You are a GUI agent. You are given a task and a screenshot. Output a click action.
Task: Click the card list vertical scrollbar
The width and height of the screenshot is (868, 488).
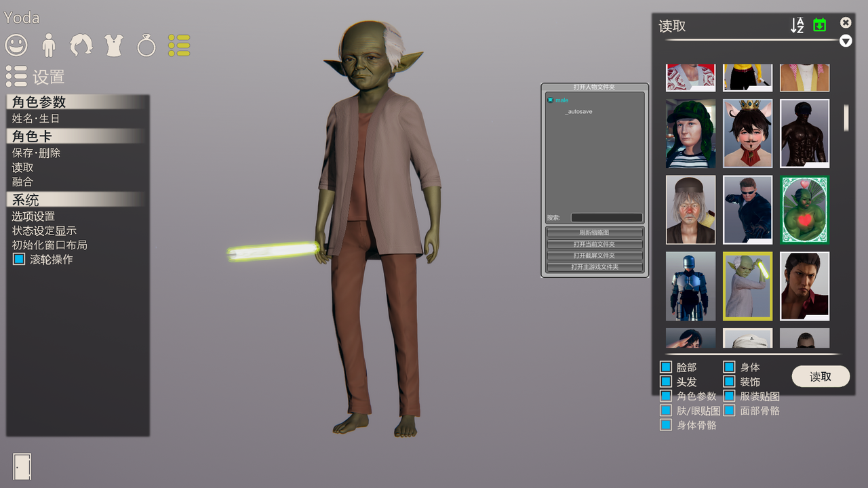(x=846, y=118)
